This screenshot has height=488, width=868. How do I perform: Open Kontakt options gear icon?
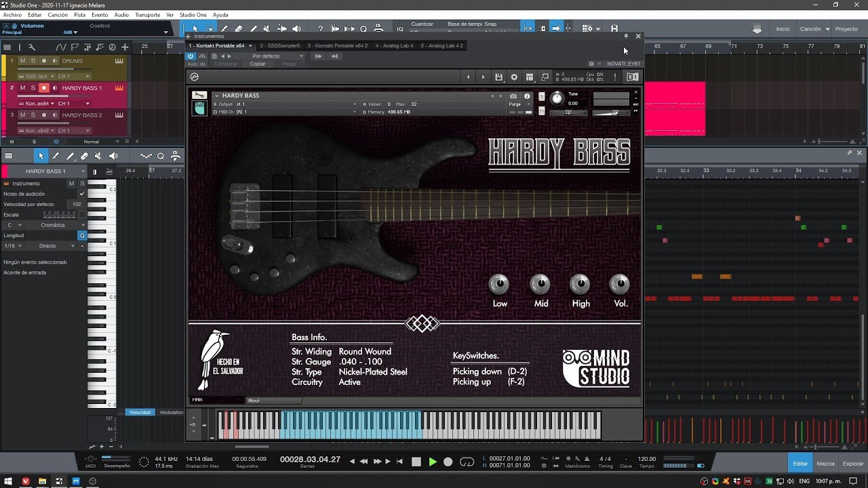(514, 77)
